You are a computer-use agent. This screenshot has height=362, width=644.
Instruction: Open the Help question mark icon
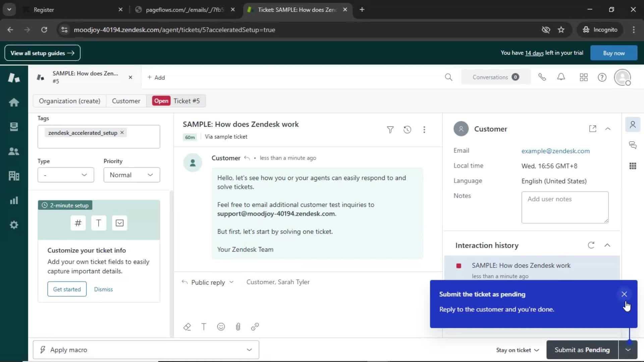(602, 77)
